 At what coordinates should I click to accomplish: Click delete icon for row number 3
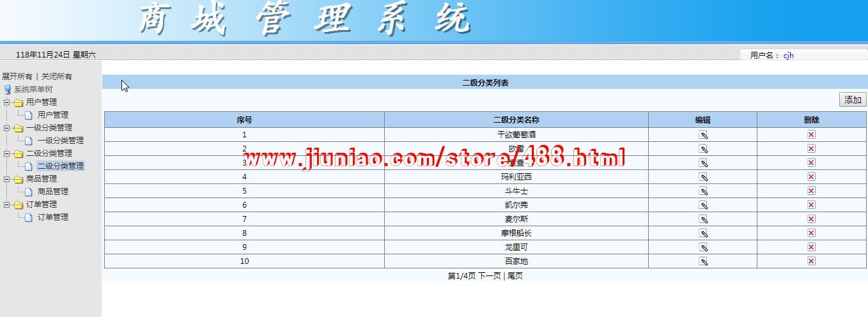coord(811,162)
